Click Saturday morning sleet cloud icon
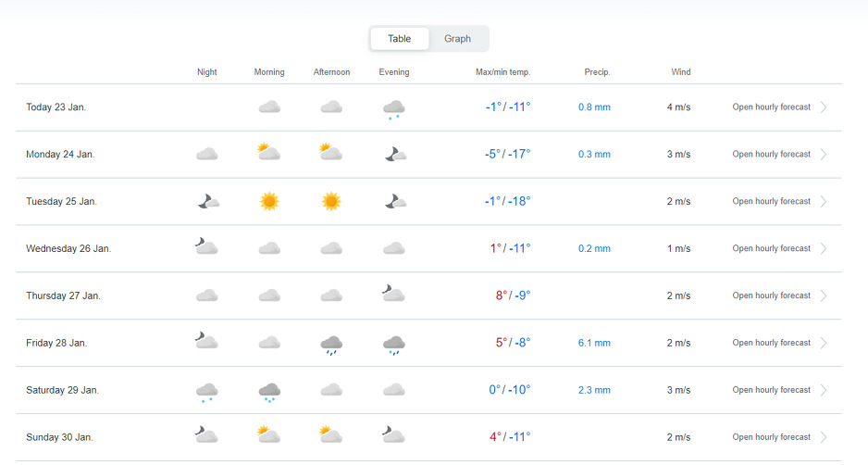The height and width of the screenshot is (465, 868). coord(269,392)
